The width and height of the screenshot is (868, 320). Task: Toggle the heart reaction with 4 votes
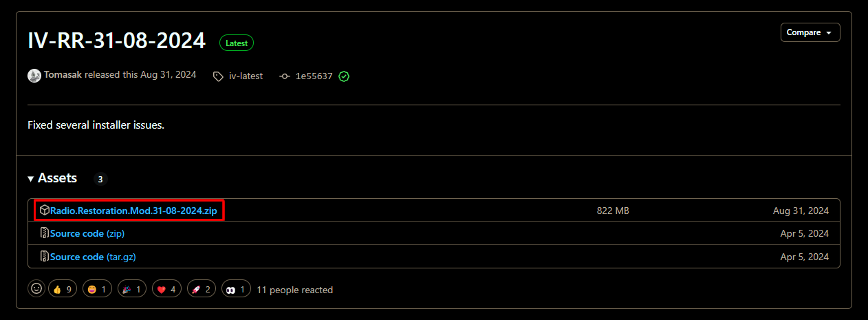[x=166, y=290]
